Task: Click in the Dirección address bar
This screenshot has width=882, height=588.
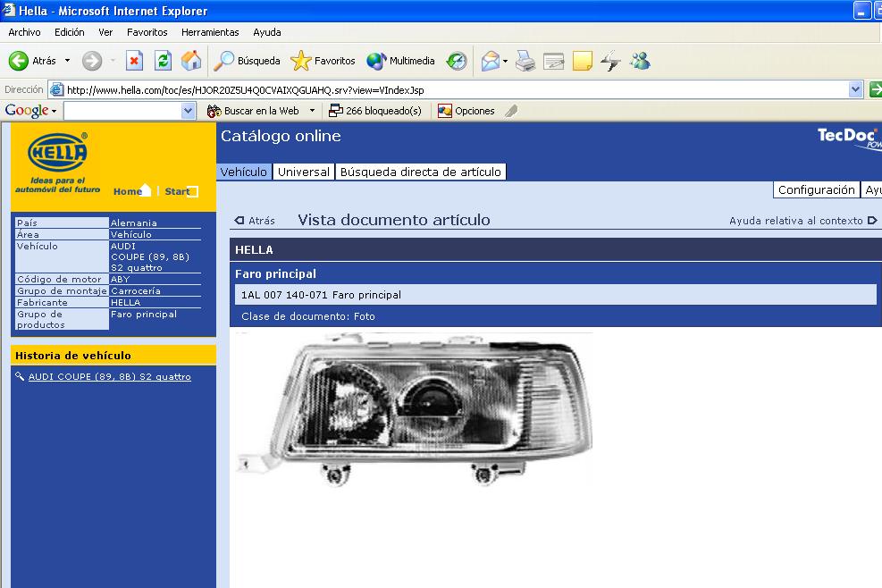Action: pyautogui.click(x=456, y=90)
